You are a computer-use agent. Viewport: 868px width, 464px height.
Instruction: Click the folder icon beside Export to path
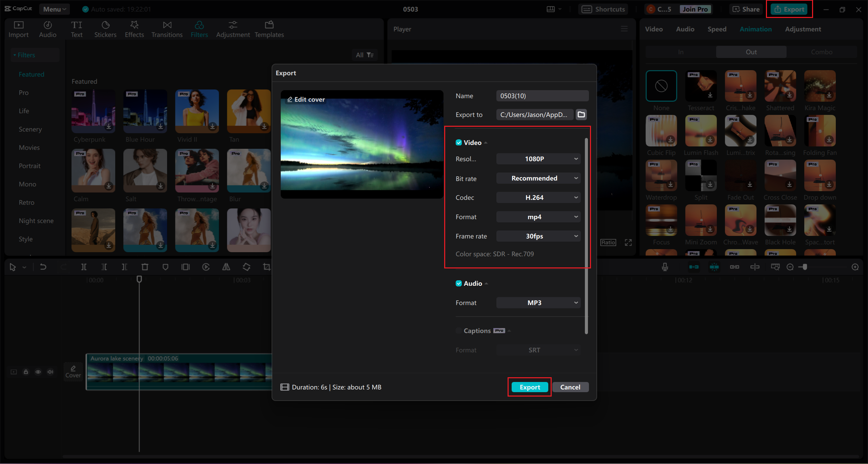581,115
